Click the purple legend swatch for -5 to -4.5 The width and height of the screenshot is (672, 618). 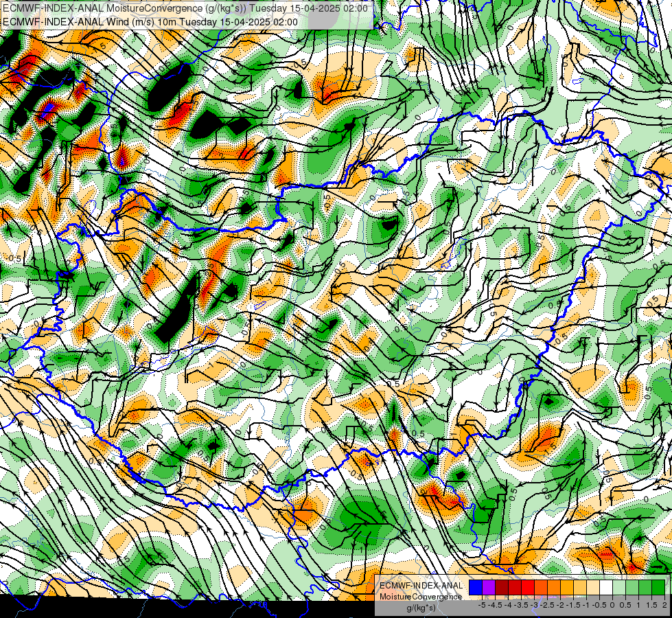pos(489,588)
